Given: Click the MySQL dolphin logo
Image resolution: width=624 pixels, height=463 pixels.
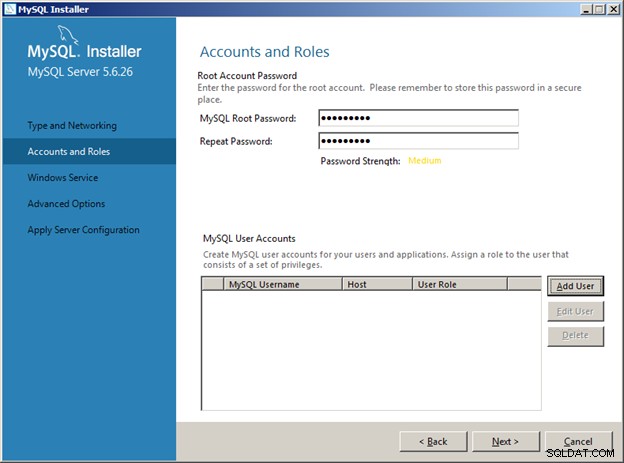Looking at the screenshot, I should 67,34.
